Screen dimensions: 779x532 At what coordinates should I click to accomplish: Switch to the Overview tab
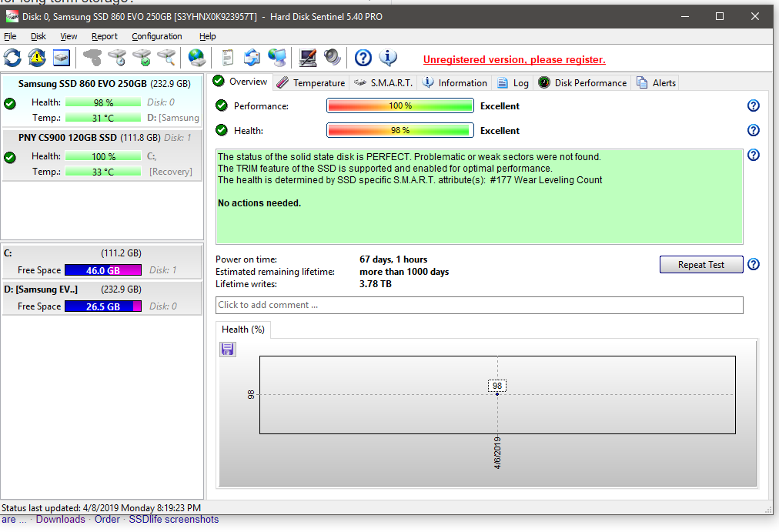click(x=240, y=82)
